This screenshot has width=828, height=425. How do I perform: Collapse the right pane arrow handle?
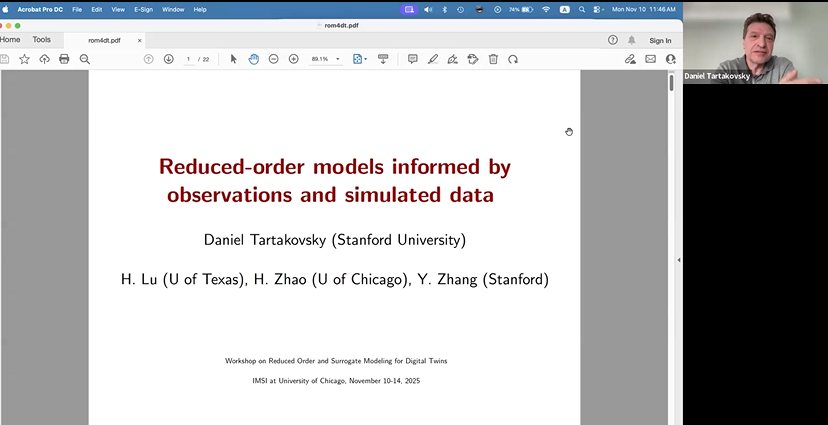click(678, 260)
